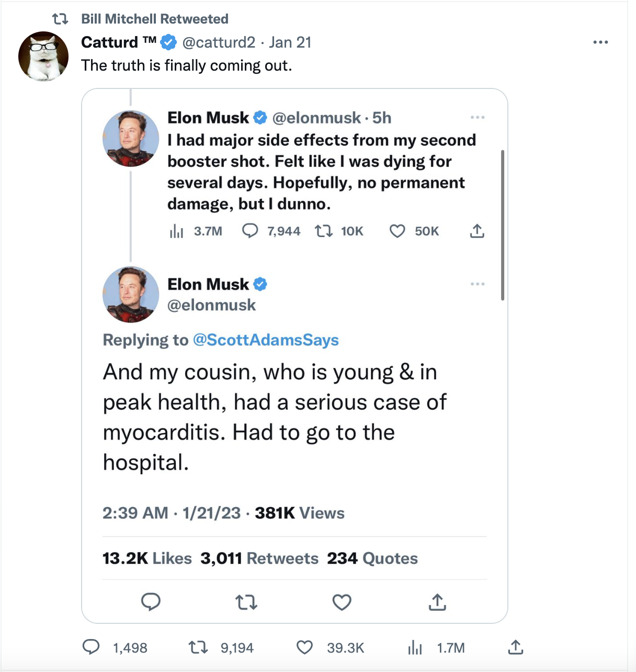Image resolution: width=636 pixels, height=672 pixels.
Task: Click the 3.7M views icon on Musk's first tweet
Action: pyautogui.click(x=177, y=231)
